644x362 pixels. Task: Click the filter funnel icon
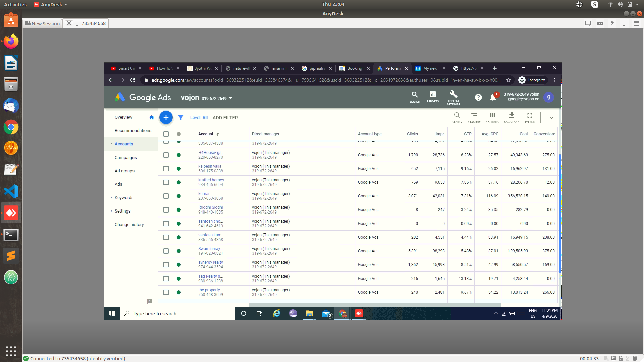[x=180, y=118]
